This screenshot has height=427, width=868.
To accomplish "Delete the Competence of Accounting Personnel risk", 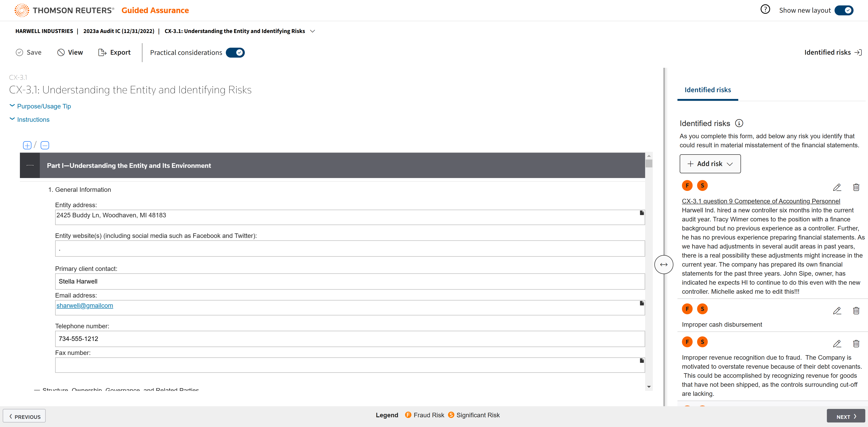I will coord(856,187).
